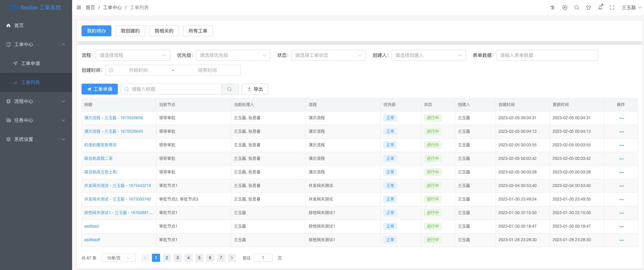
Task: Click the blue 工单申请 button
Action: point(99,89)
